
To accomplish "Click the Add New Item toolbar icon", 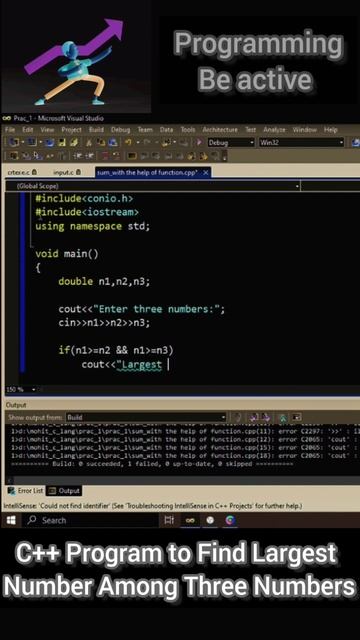I will 31,142.
